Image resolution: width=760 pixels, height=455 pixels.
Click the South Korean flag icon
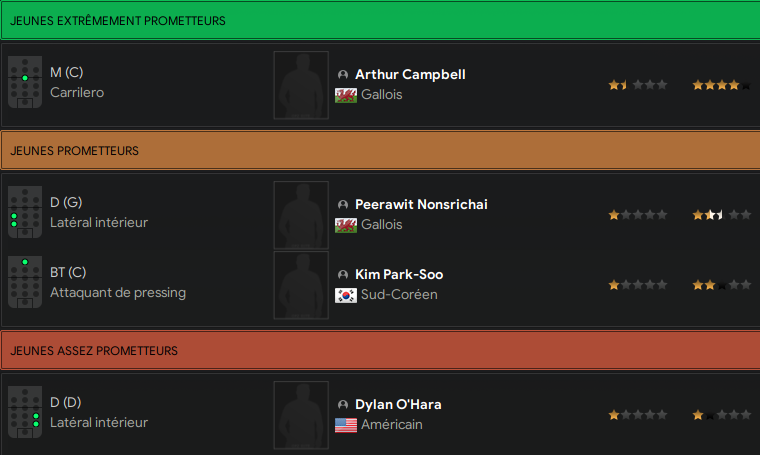click(x=346, y=295)
